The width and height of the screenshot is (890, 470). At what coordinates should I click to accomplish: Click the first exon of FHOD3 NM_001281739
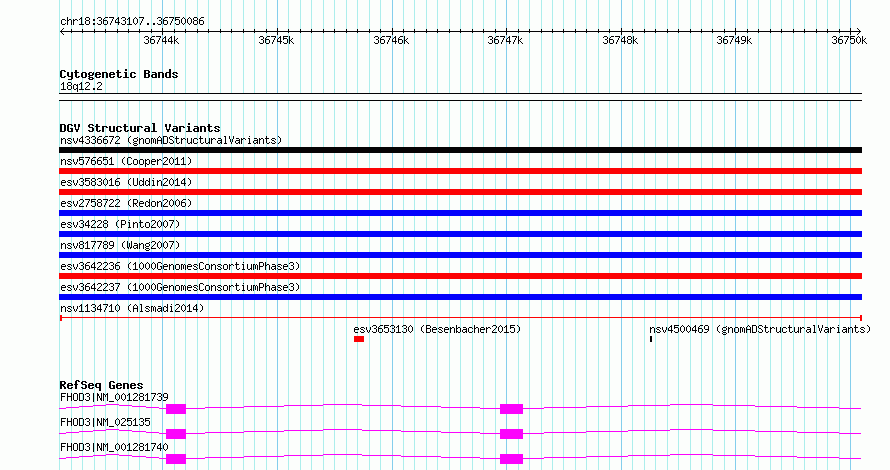coord(176,409)
